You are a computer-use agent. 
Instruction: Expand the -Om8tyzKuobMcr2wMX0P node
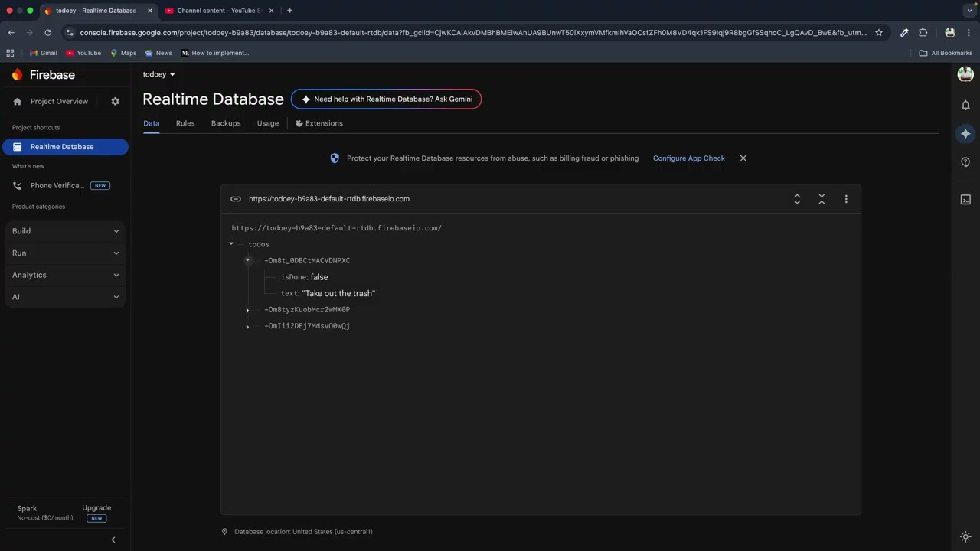pyautogui.click(x=247, y=311)
